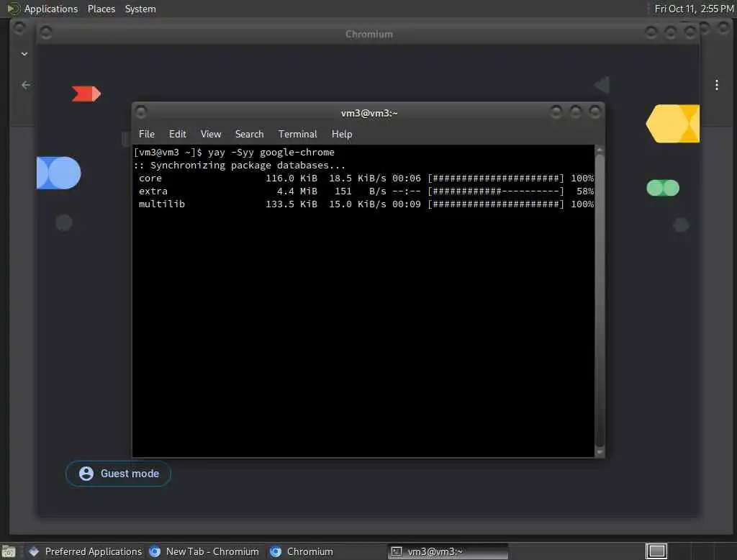Click the show desktop icon in taskbar
Image resolution: width=737 pixels, height=560 pixels.
point(8,551)
